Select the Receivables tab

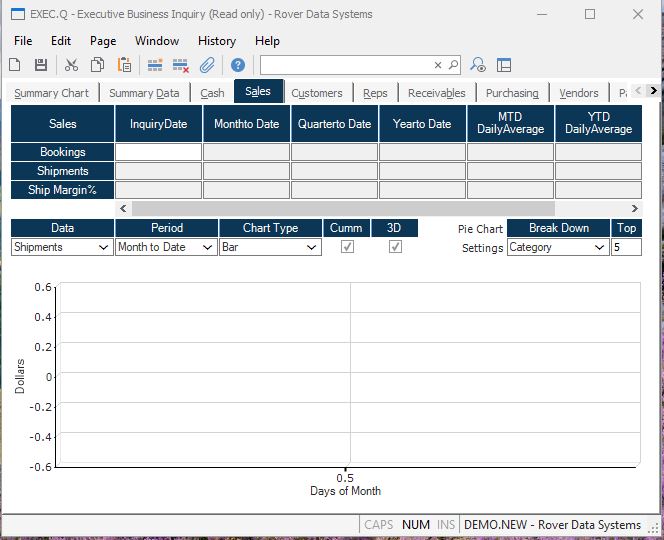(x=436, y=93)
